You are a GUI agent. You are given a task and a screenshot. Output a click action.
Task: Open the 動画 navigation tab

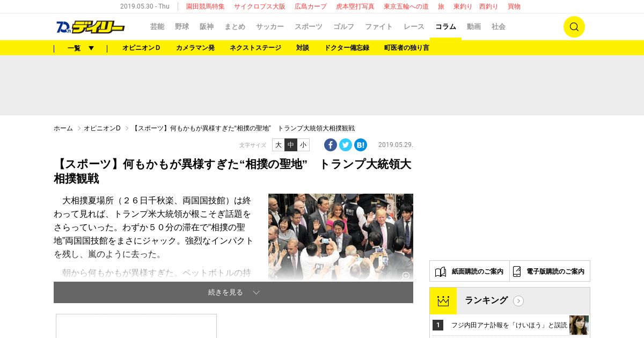pyautogui.click(x=474, y=27)
